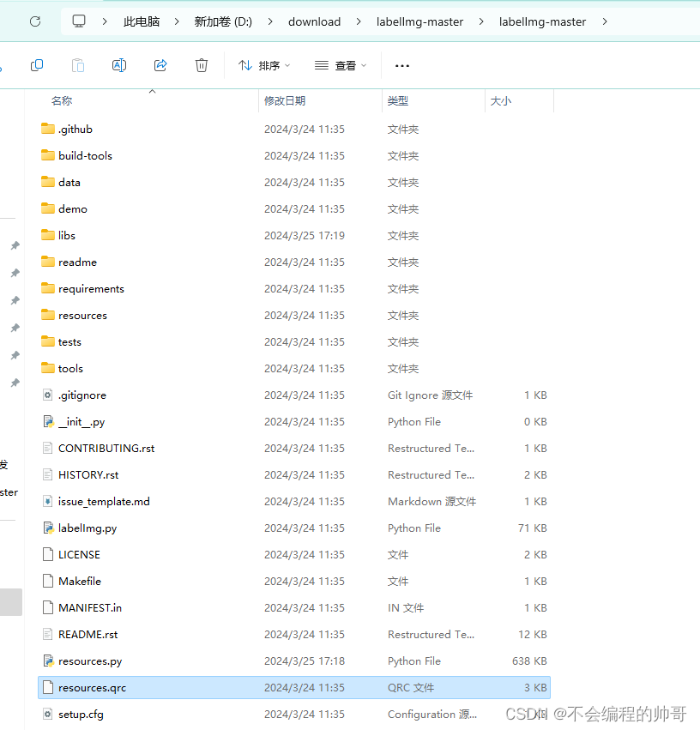700x730 pixels.
Task: Open the libs folder
Action: coord(66,235)
